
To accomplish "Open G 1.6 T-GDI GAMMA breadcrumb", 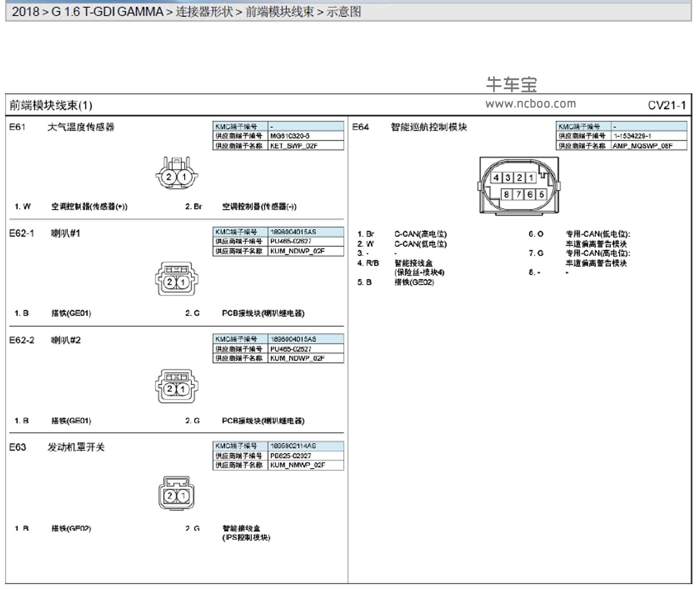I will [x=107, y=12].
